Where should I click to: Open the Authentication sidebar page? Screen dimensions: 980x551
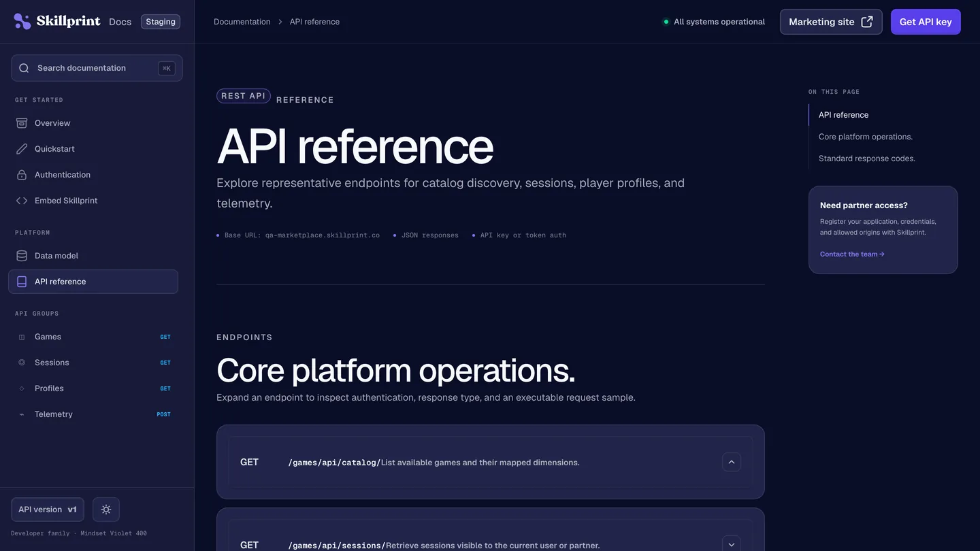(x=93, y=175)
